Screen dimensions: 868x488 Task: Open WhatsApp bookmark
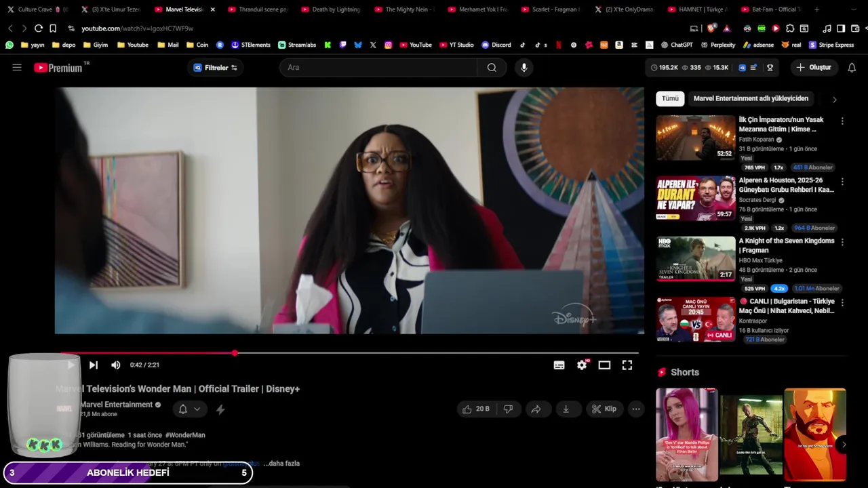9,45
